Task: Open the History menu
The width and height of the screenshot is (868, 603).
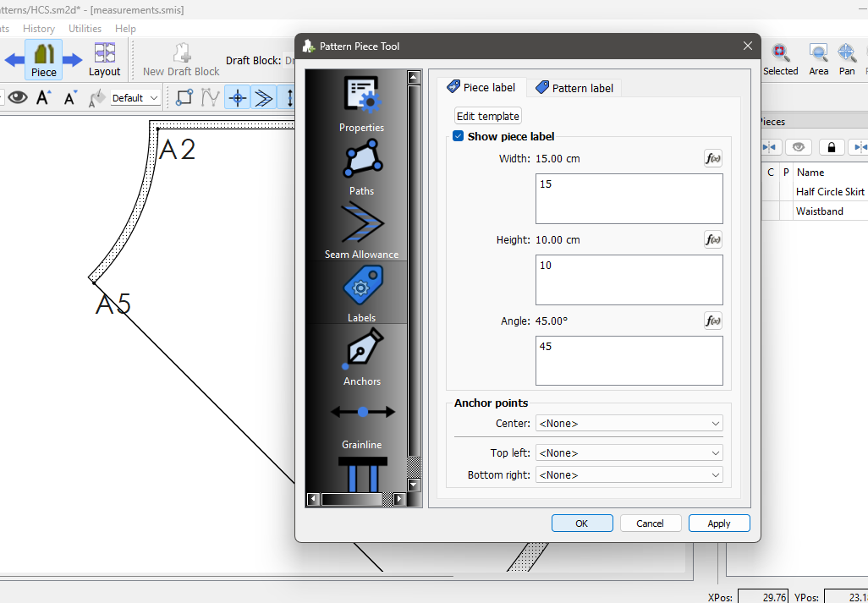Action: [x=39, y=29]
